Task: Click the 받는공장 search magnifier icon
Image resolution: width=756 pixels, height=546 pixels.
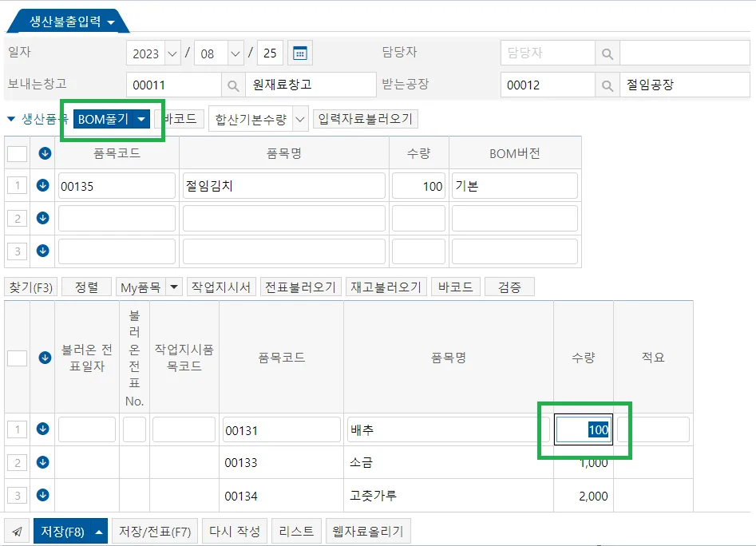Action: pos(608,85)
